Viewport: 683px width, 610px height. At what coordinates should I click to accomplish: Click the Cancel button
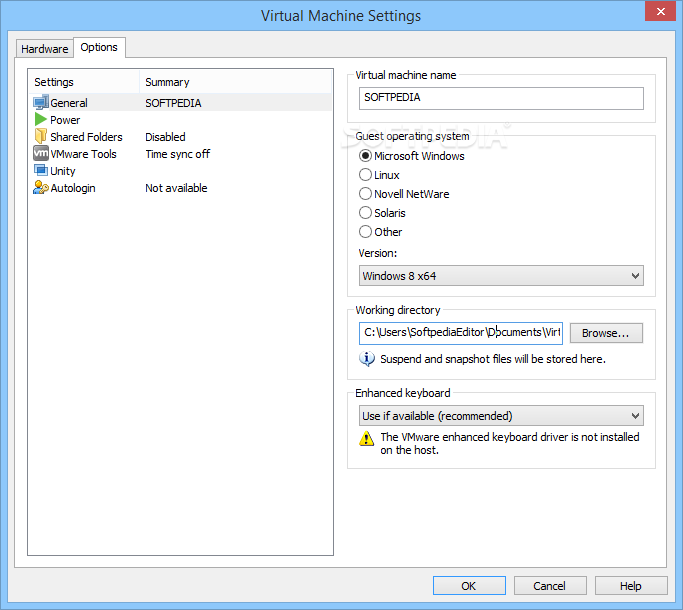click(x=550, y=586)
